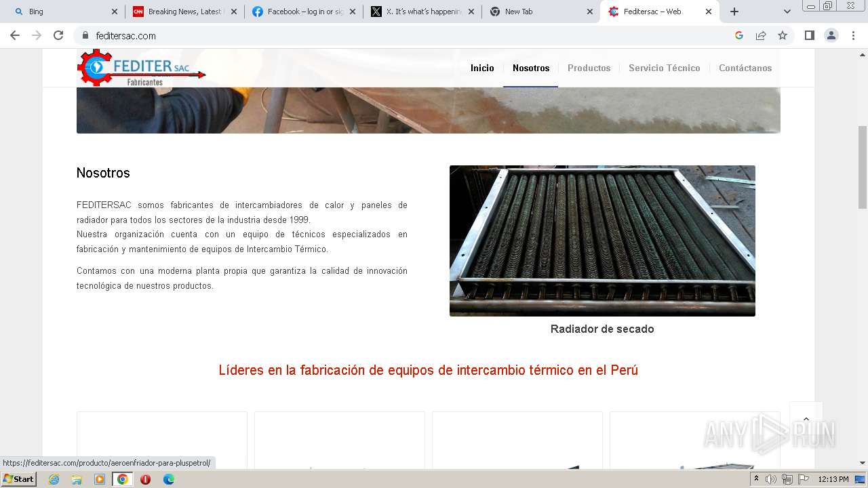
Task: Expand the tab search dropdown
Action: (787, 12)
